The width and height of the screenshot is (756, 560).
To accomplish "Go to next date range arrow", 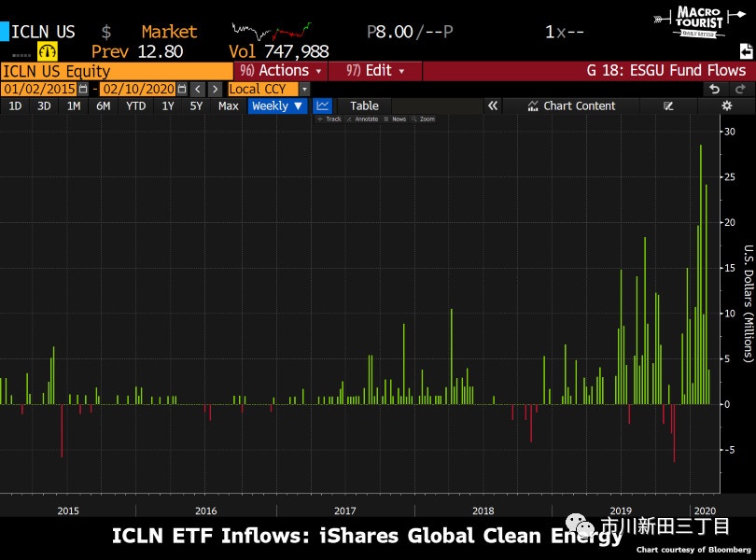I will (215, 89).
